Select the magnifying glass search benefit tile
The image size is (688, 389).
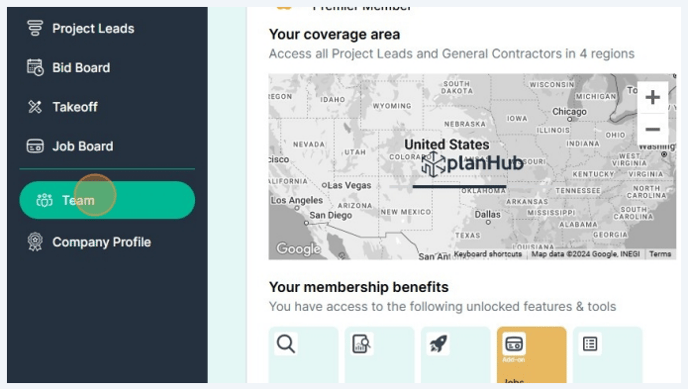pos(304,355)
